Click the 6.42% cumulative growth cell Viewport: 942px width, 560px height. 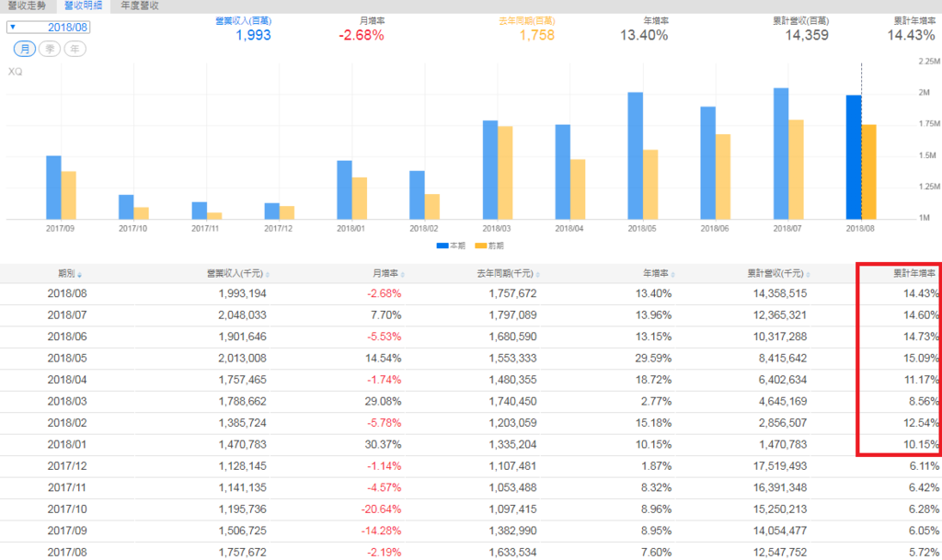point(924,488)
